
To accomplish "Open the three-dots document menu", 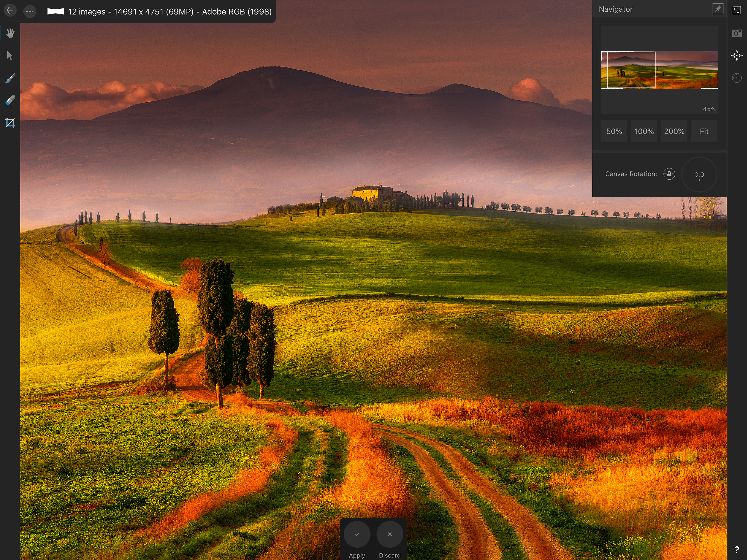I will 30,11.
